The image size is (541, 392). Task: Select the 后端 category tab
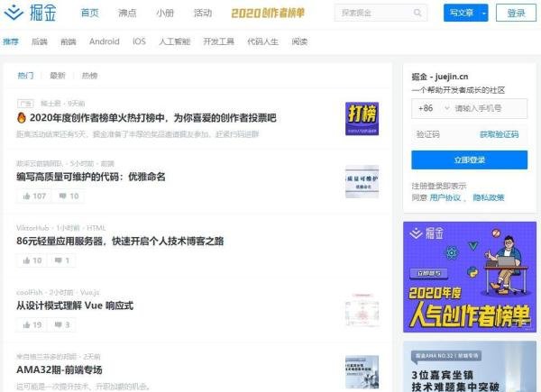[x=40, y=41]
